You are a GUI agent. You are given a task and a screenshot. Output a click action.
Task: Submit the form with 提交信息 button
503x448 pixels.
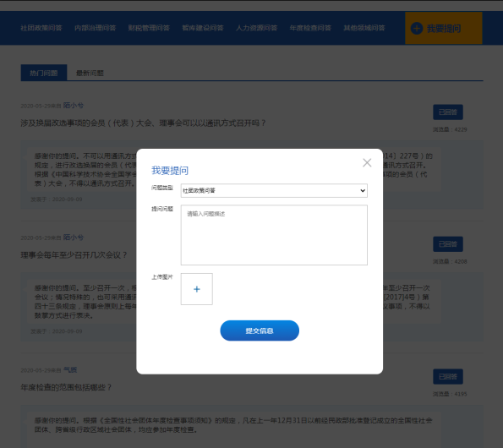pos(260,331)
